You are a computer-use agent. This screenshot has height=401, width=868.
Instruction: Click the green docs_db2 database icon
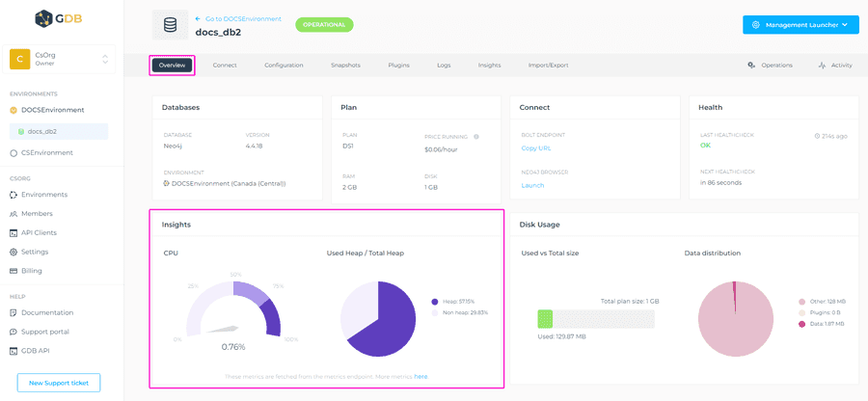(21, 132)
